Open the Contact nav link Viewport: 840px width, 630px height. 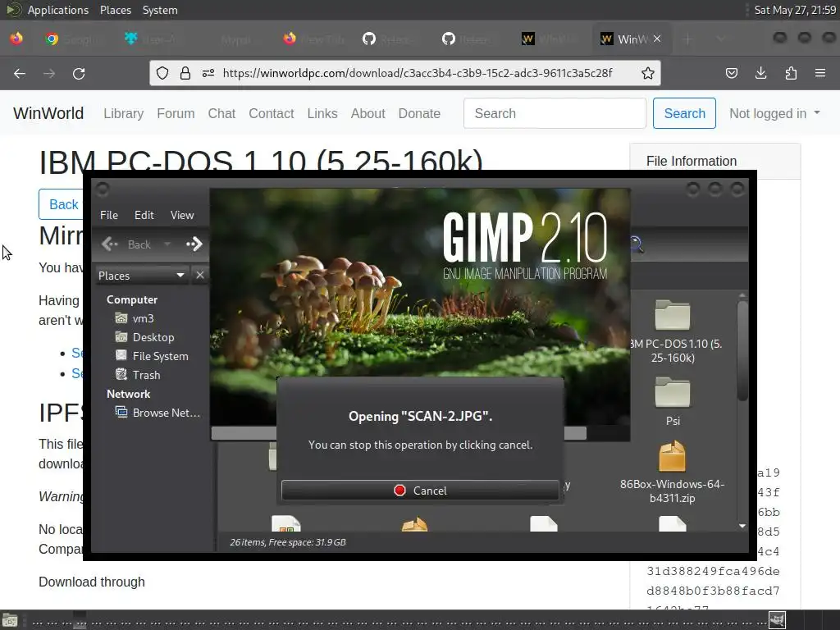pyautogui.click(x=271, y=113)
